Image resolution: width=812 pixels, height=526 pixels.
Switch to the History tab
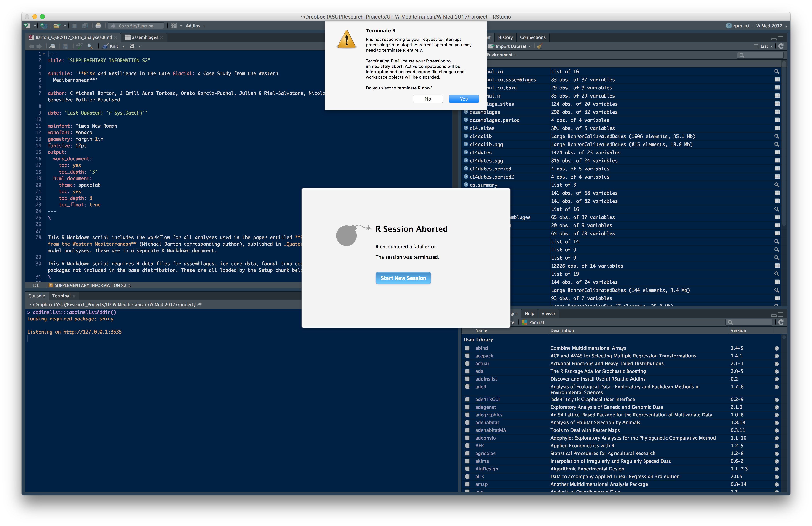pyautogui.click(x=505, y=37)
